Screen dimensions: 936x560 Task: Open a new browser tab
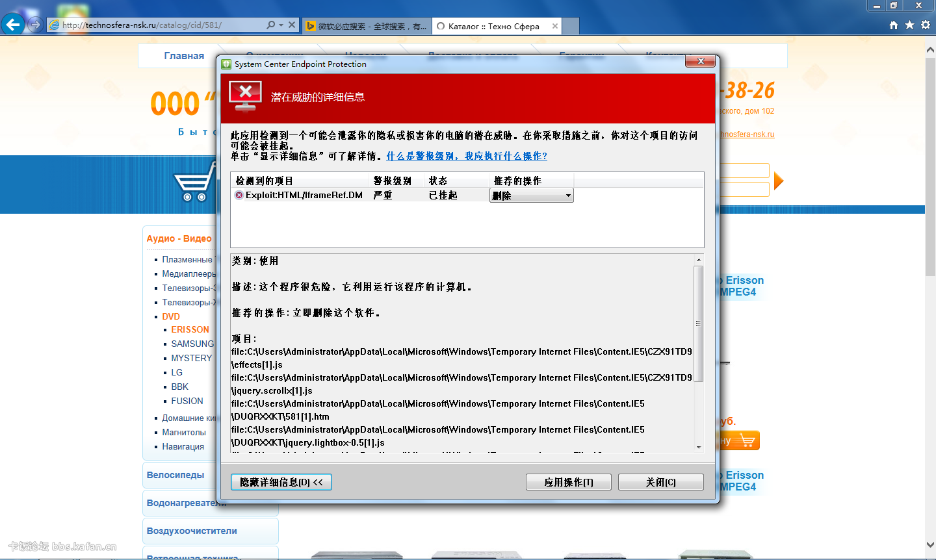point(571,26)
